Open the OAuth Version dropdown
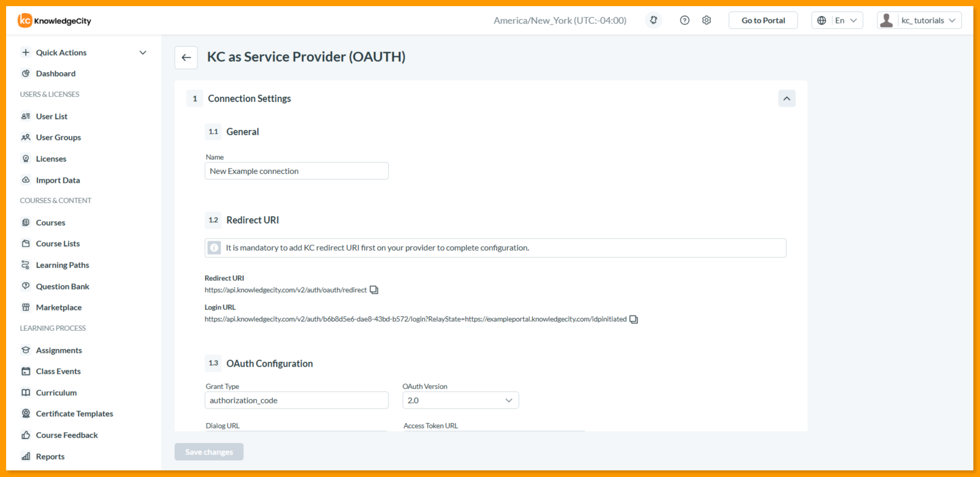This screenshot has height=477, width=980. [461, 400]
